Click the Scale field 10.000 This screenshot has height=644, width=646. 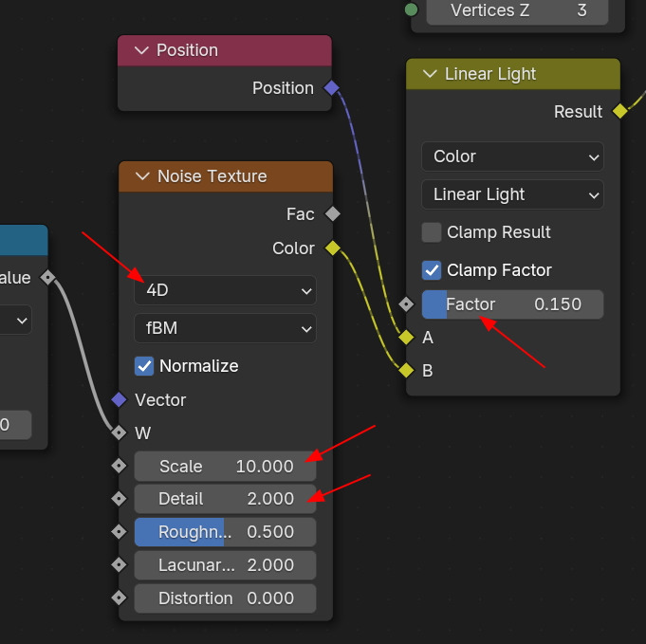tap(225, 467)
